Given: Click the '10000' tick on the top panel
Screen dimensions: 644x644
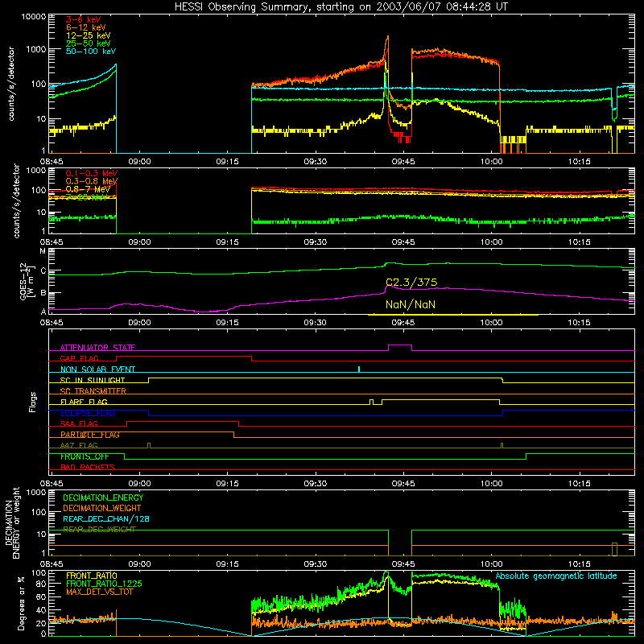Looking at the screenshot, I should pos(34,17).
